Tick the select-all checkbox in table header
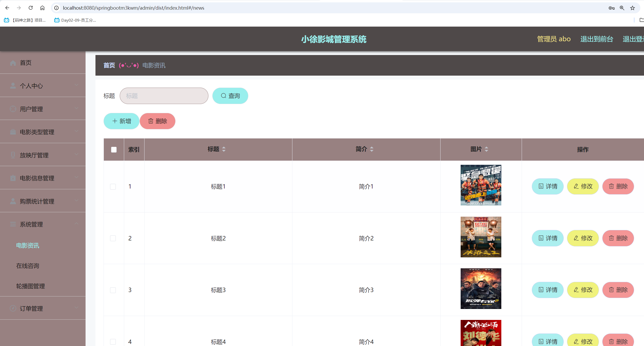This screenshot has width=644, height=346. click(114, 150)
